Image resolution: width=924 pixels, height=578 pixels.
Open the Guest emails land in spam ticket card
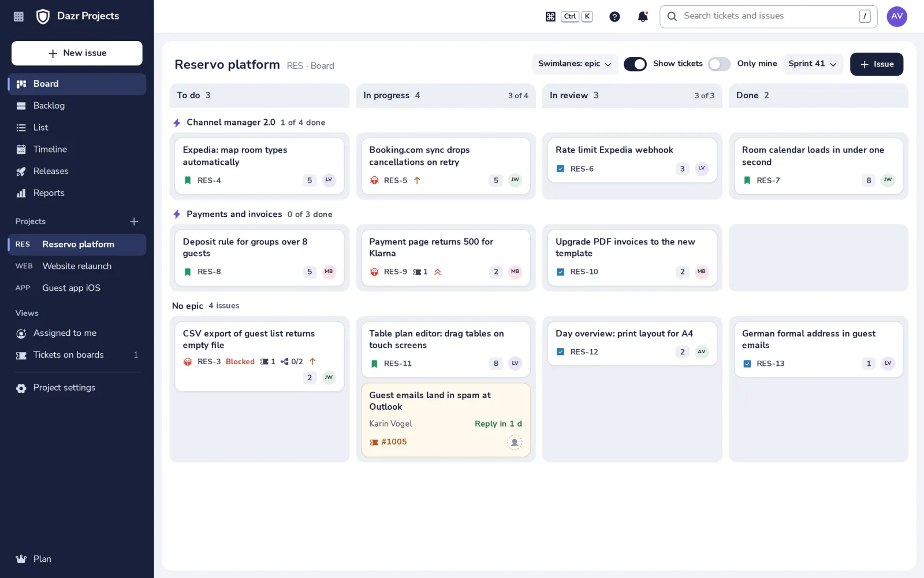pos(446,420)
